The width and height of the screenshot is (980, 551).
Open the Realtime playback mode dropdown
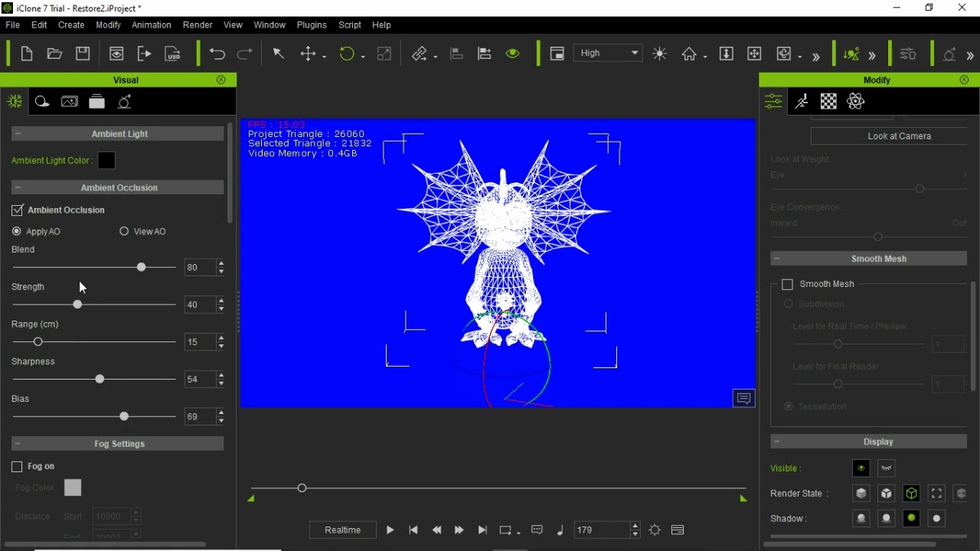(x=342, y=530)
